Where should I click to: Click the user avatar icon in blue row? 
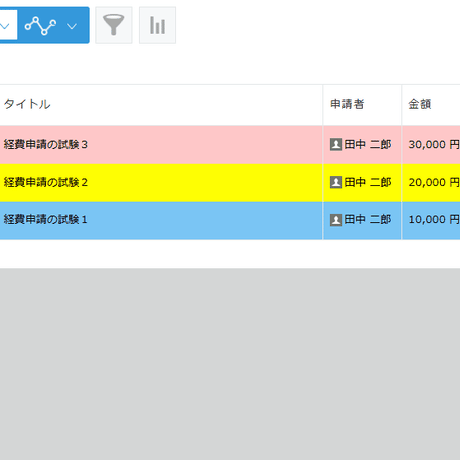(x=336, y=220)
